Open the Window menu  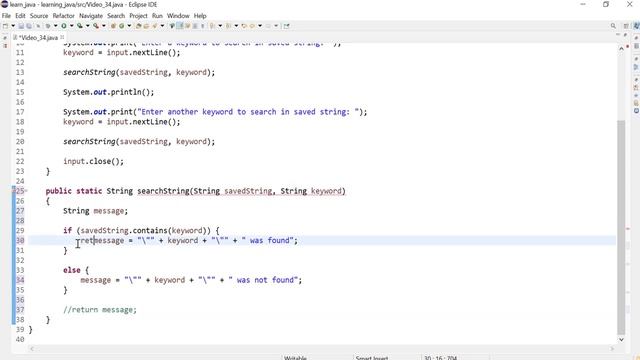[x=178, y=16]
